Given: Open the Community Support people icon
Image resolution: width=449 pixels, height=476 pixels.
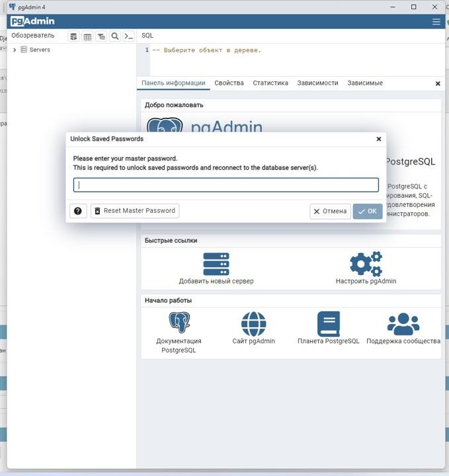Looking at the screenshot, I should coord(403,324).
